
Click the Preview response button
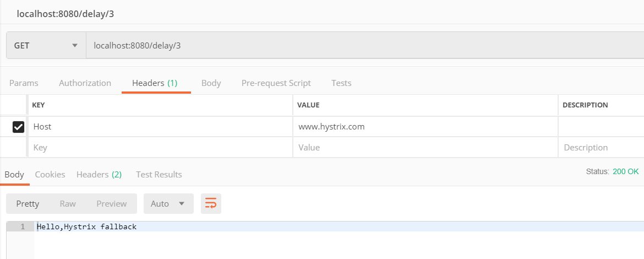click(112, 203)
